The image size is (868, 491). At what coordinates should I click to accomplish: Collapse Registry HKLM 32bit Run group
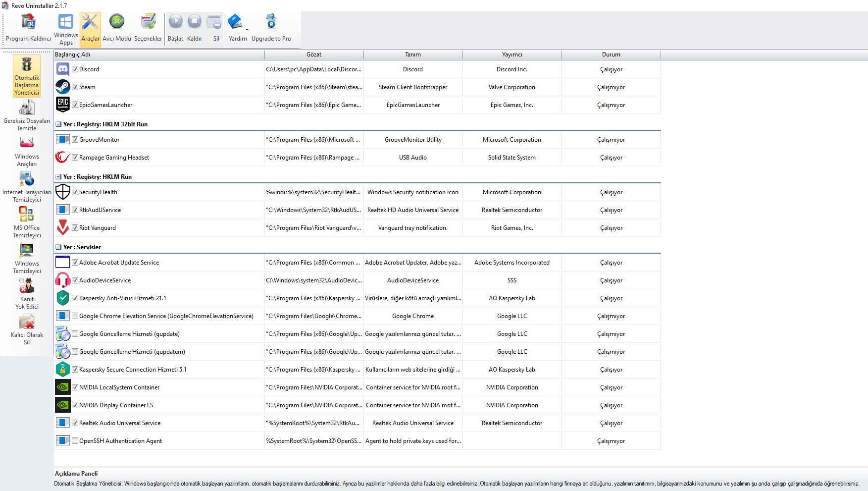(x=58, y=124)
